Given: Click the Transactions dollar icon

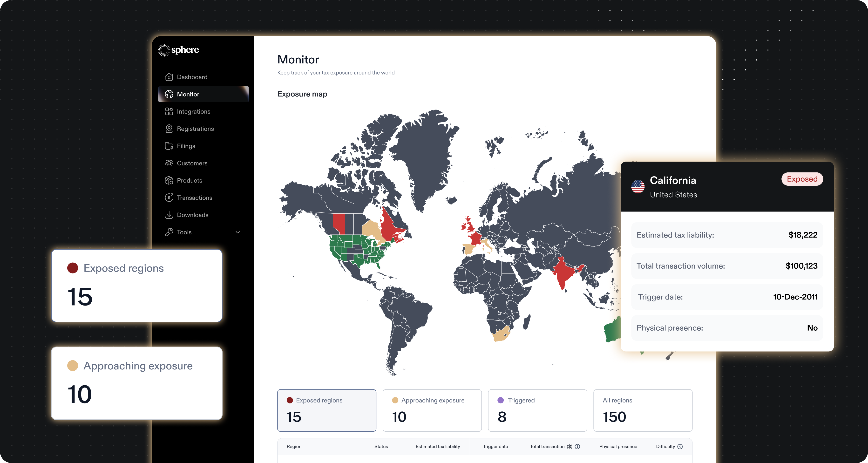Looking at the screenshot, I should (169, 198).
